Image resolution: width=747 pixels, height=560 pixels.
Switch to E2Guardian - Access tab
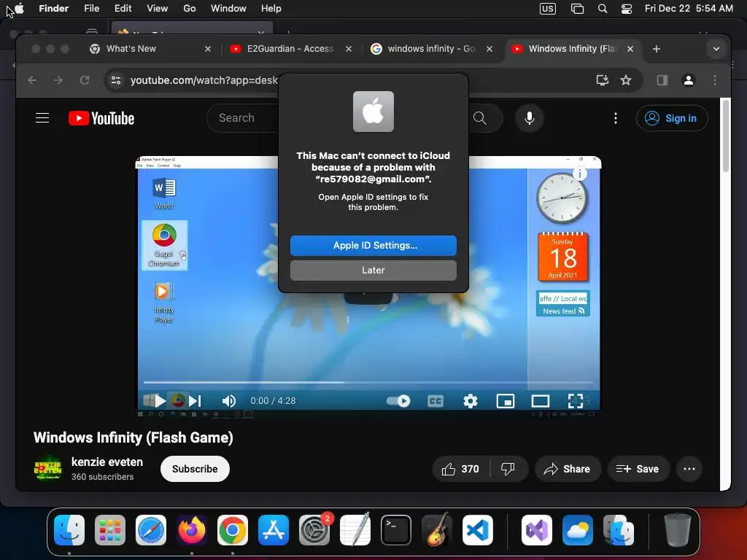290,49
